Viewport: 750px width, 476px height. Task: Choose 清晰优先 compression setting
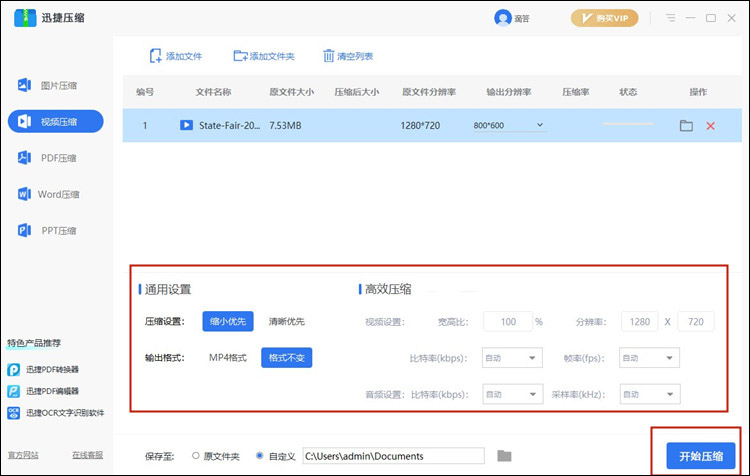pyautogui.click(x=287, y=321)
